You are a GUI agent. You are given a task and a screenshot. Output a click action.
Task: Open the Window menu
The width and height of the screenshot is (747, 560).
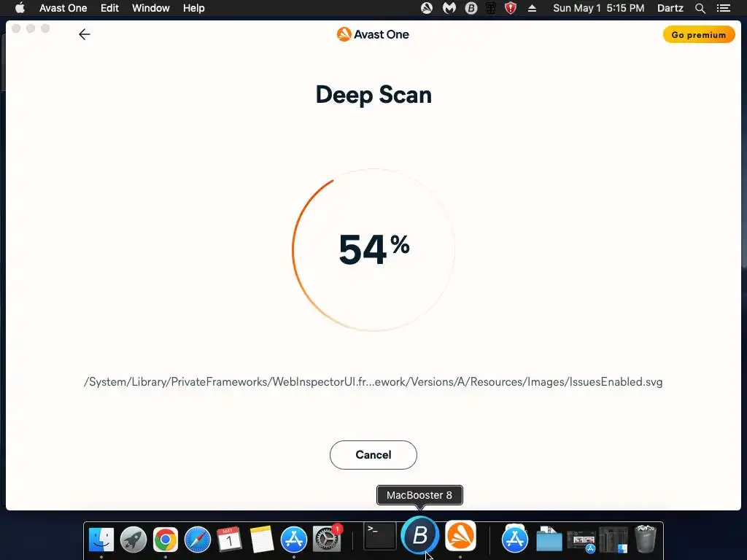(x=150, y=8)
